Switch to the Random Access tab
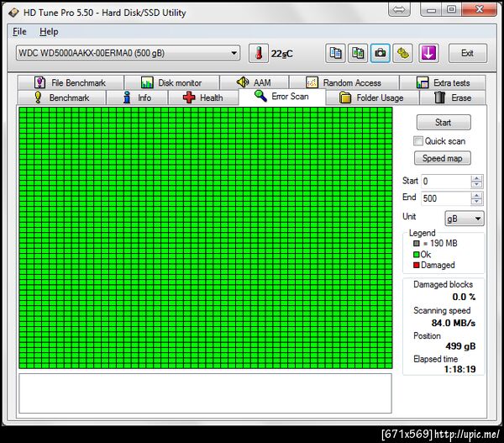 pos(344,82)
